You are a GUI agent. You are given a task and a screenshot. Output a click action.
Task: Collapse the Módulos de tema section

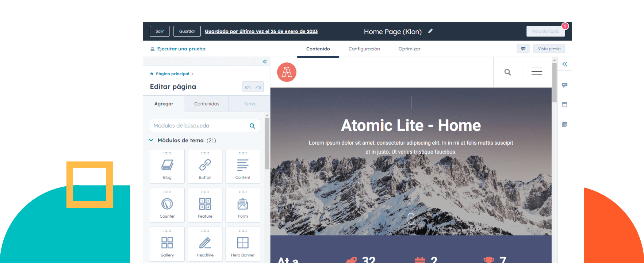pos(151,140)
